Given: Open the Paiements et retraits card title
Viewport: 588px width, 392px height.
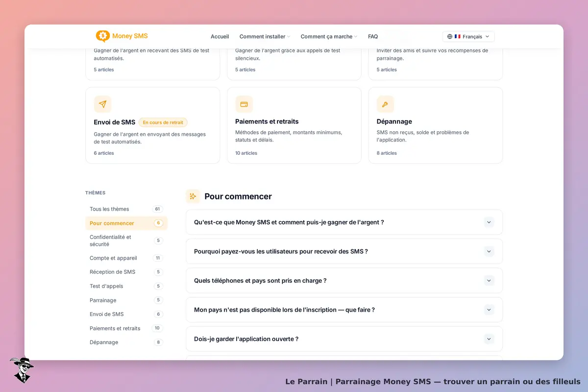Looking at the screenshot, I should [x=267, y=122].
